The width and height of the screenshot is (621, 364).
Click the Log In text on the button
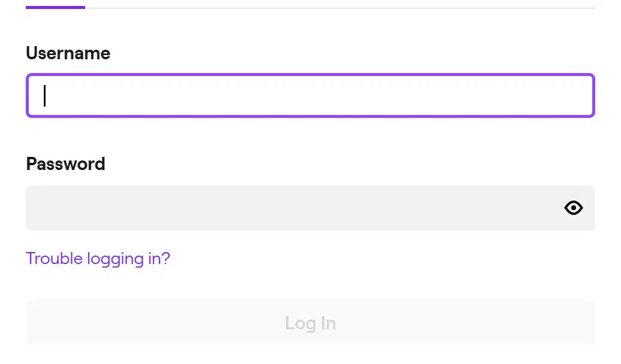310,323
